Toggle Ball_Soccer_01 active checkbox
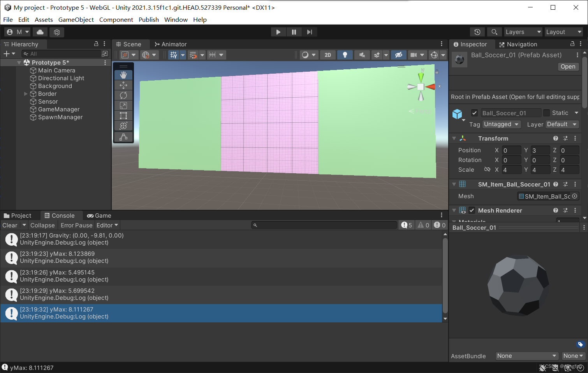Image resolution: width=588 pixels, height=373 pixels. (x=474, y=113)
